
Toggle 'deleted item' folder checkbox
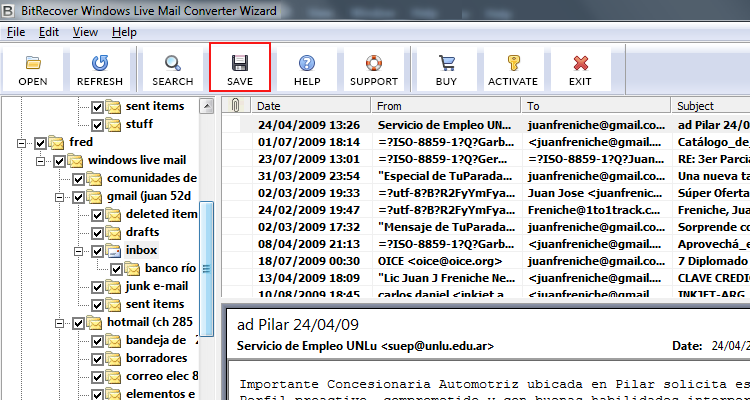click(97, 215)
